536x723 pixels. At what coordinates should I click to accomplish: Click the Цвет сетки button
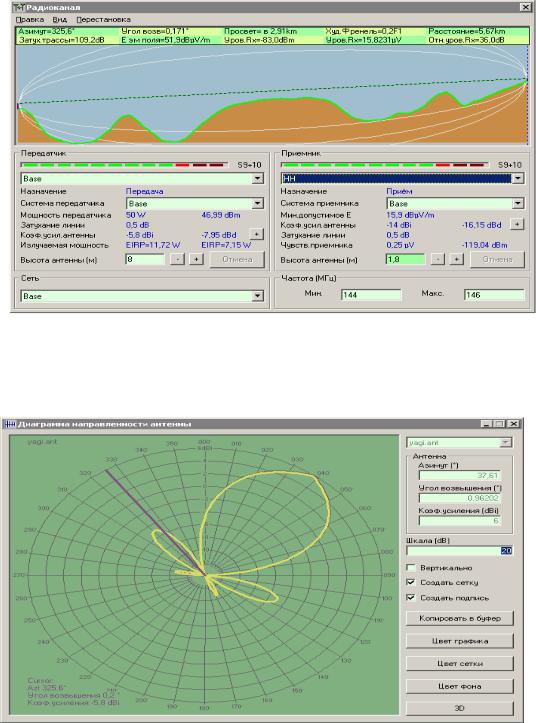(x=459, y=664)
